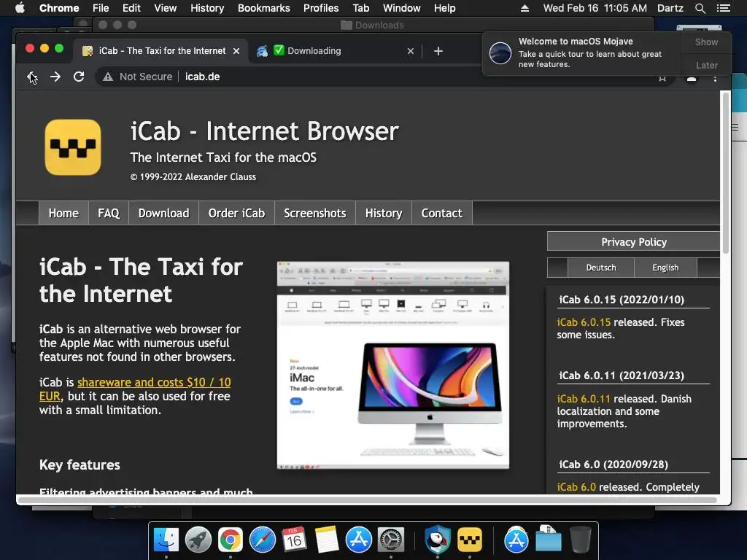This screenshot has height=560, width=747.
Task: Open the puffin shield app in dock
Action: 438,540
